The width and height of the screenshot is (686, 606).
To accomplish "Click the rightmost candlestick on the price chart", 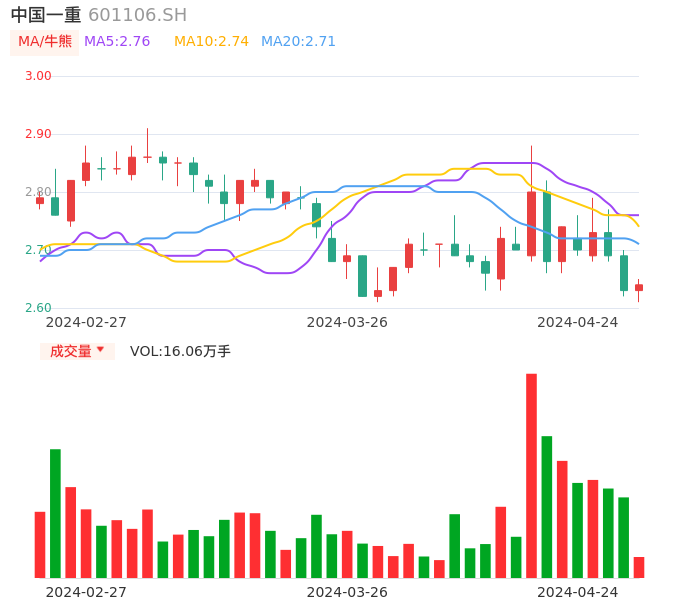I will click(x=639, y=288).
